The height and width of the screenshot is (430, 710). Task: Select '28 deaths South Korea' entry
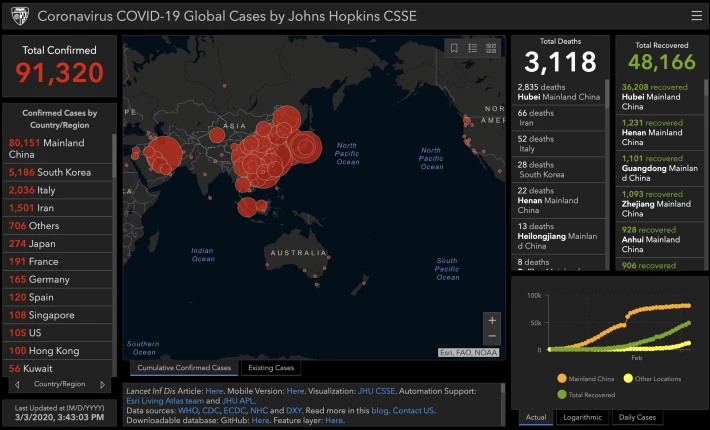pos(558,170)
